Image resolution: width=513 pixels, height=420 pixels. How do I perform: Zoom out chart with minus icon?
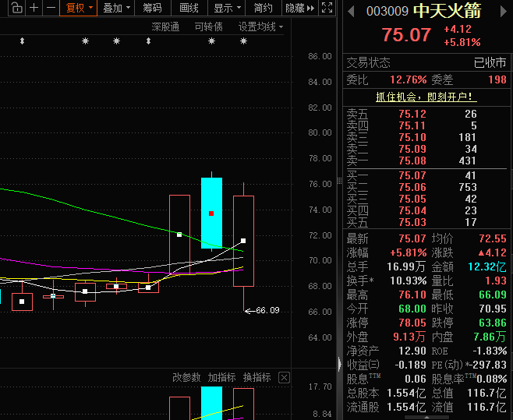coord(51,8)
